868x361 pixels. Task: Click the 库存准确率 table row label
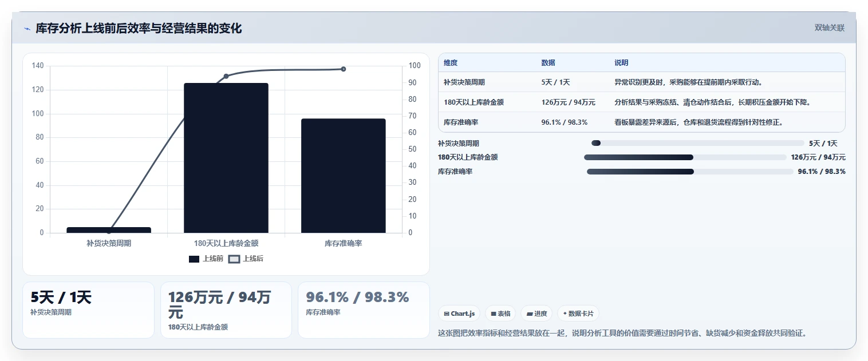pos(461,122)
